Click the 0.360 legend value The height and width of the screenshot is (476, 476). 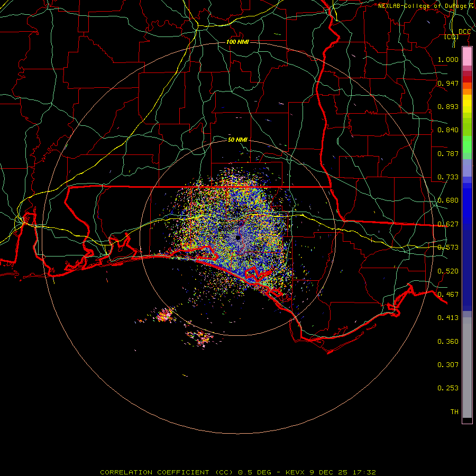pyautogui.click(x=448, y=342)
